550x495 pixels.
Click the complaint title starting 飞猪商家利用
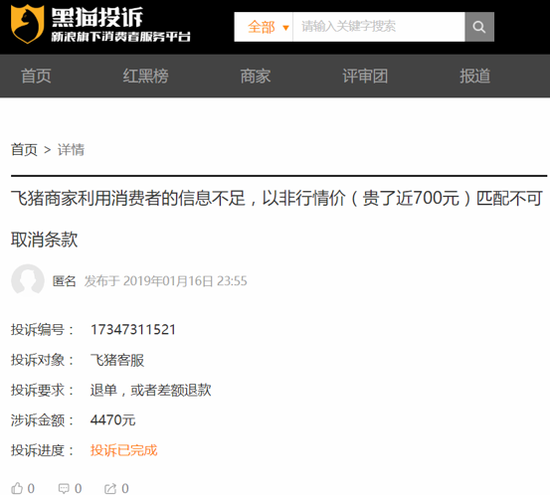277,219
